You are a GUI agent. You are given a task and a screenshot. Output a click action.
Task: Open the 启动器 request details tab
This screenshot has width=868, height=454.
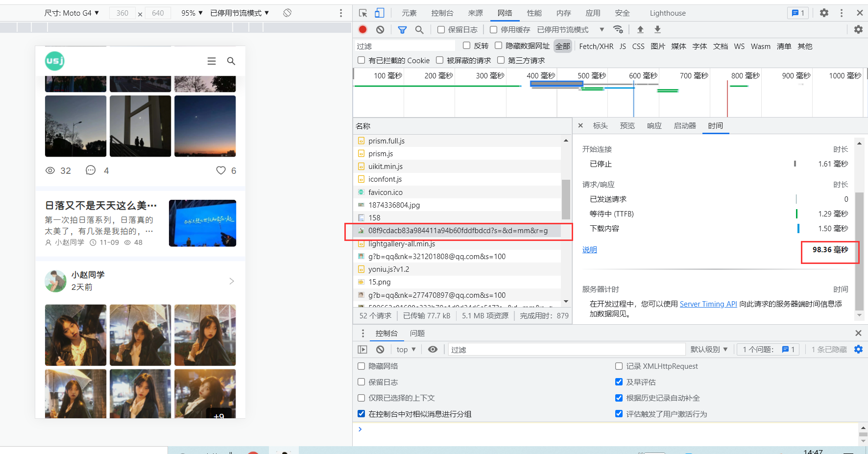point(685,125)
